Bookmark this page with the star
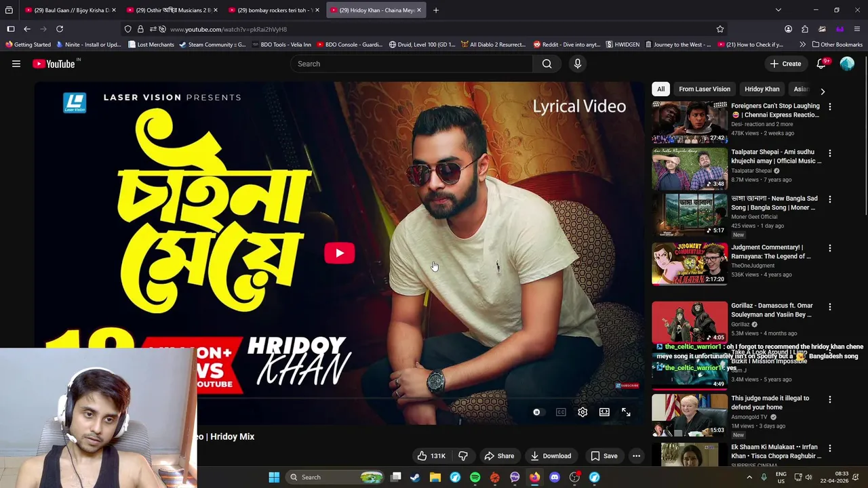The height and width of the screenshot is (488, 868). coord(720,29)
